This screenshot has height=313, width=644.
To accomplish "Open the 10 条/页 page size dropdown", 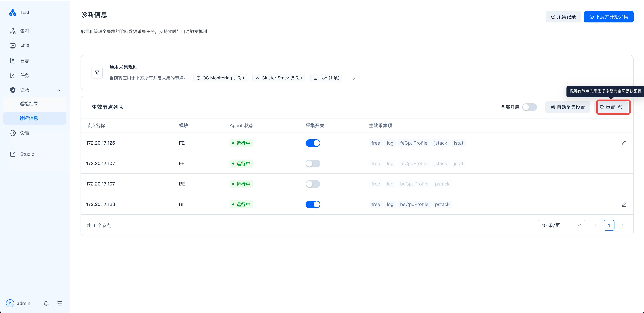I will 561,225.
